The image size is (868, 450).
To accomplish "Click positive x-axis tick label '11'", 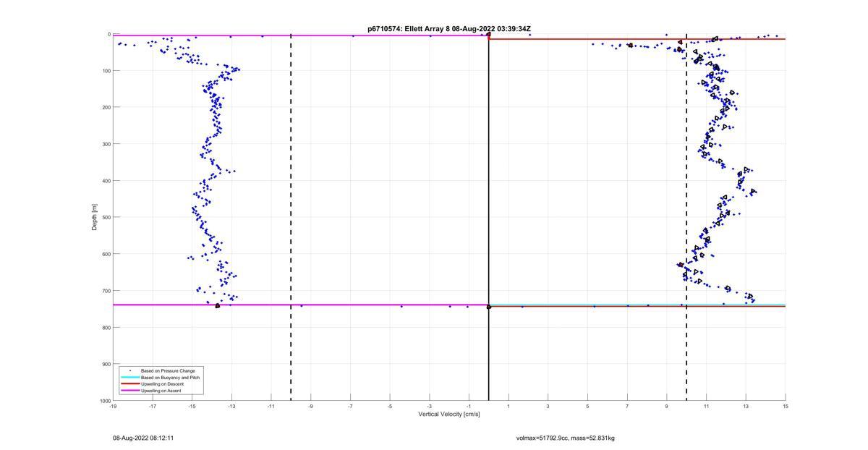I will coord(706,407).
